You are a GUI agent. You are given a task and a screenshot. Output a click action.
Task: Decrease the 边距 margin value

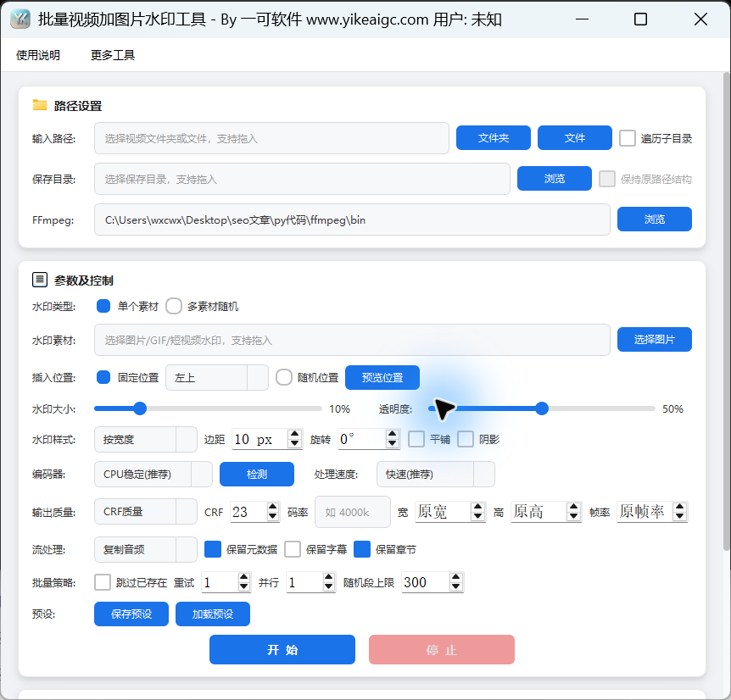point(294,444)
